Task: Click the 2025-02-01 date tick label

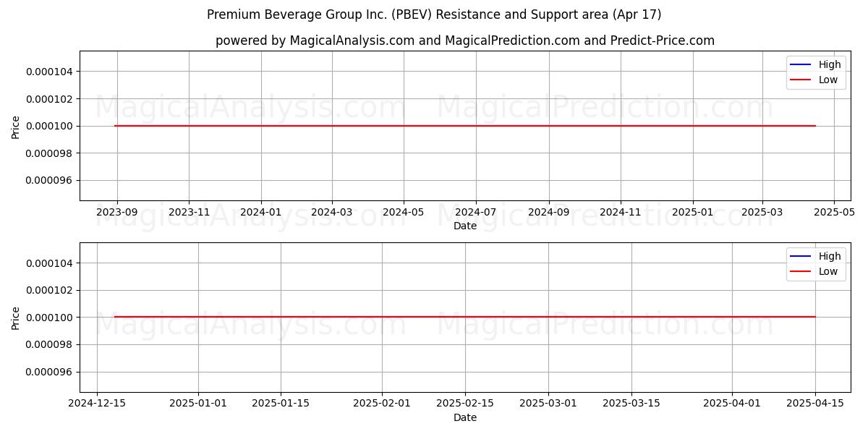Action: pyautogui.click(x=382, y=405)
